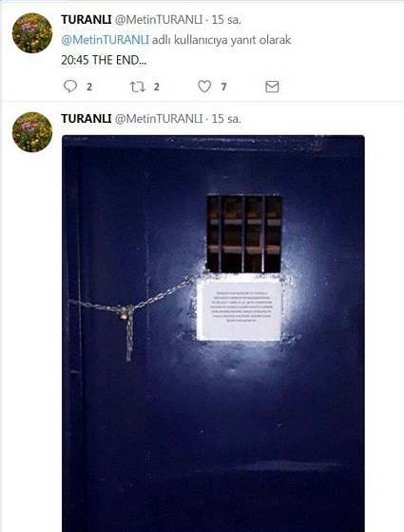Open first tweet's 15 sa. timestamp
The height and width of the screenshot is (532, 404).
tap(226, 20)
